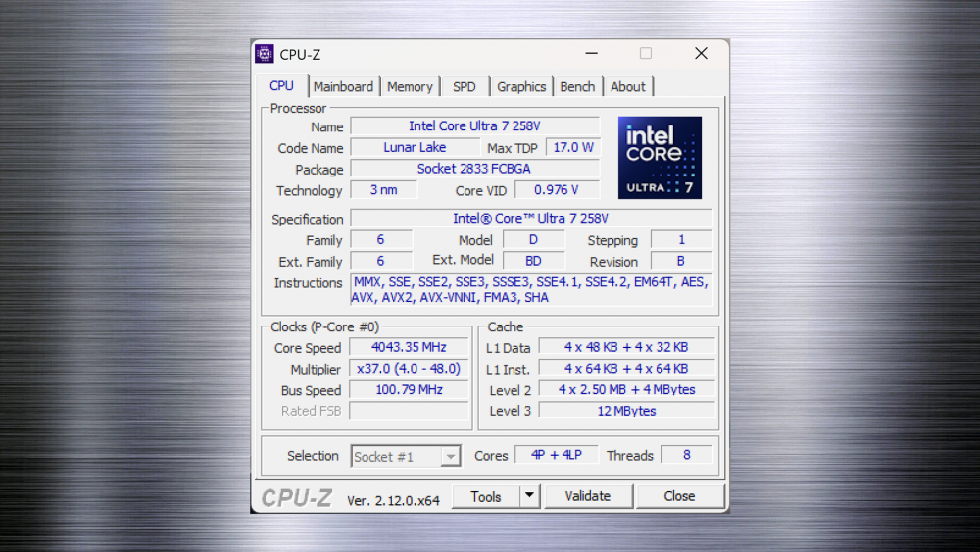Click the Core Speed 4043.35 MHz value
The image size is (980, 552).
click(x=409, y=348)
